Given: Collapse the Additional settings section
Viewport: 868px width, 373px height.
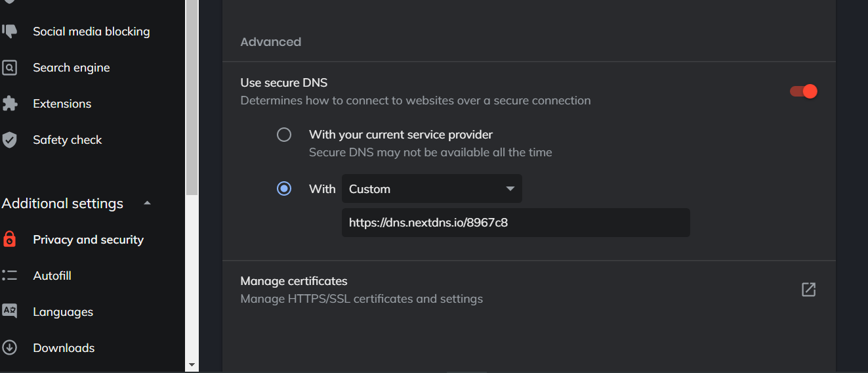Looking at the screenshot, I should coord(148,203).
